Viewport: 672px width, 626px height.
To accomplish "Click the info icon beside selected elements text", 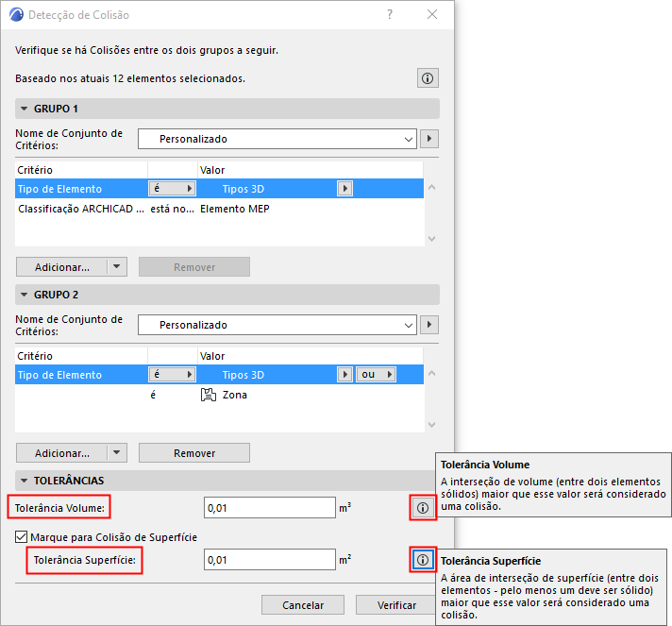I will point(428,78).
